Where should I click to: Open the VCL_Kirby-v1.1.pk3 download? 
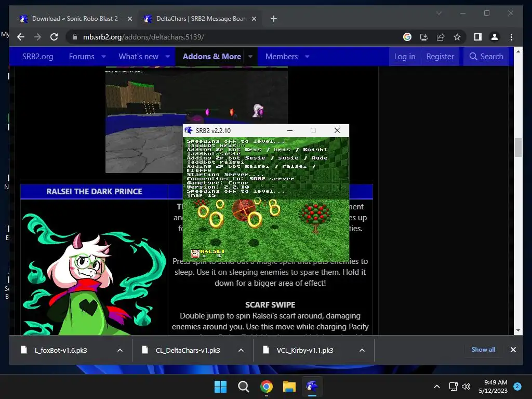(x=304, y=350)
